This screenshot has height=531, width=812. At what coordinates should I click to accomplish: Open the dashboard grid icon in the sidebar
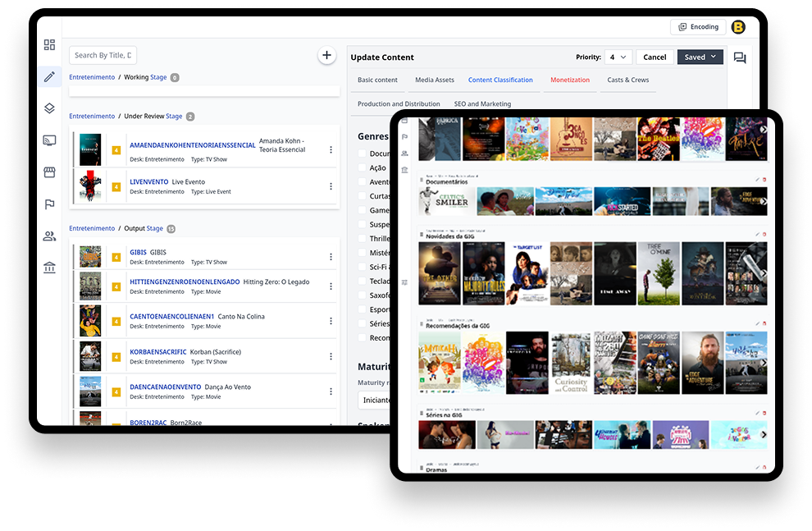(x=49, y=44)
